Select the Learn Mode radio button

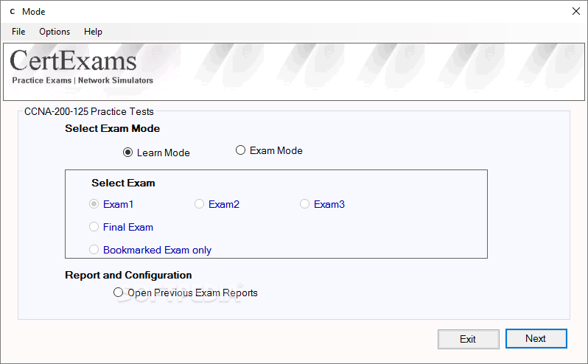(156, 153)
